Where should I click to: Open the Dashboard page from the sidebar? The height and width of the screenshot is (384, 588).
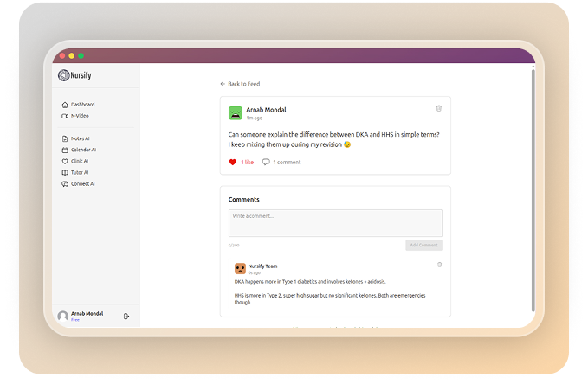82,105
